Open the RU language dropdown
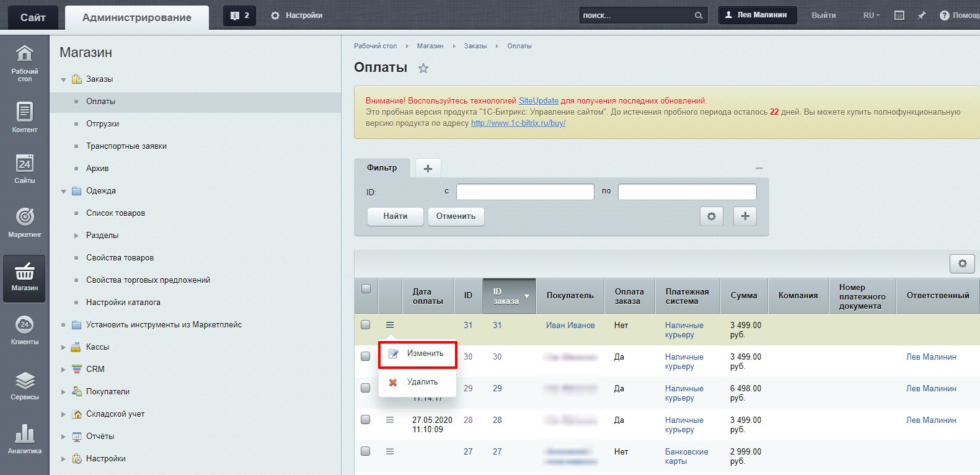This screenshot has width=980, height=475. [x=871, y=16]
